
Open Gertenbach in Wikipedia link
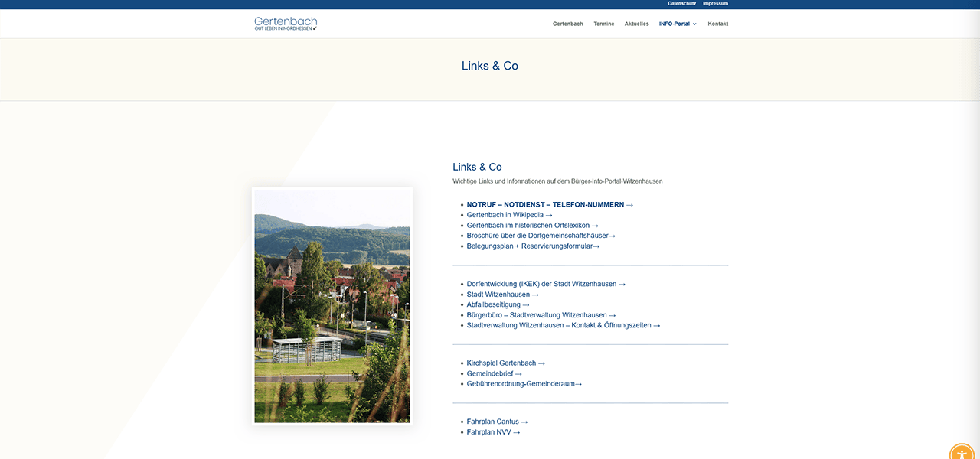509,216
